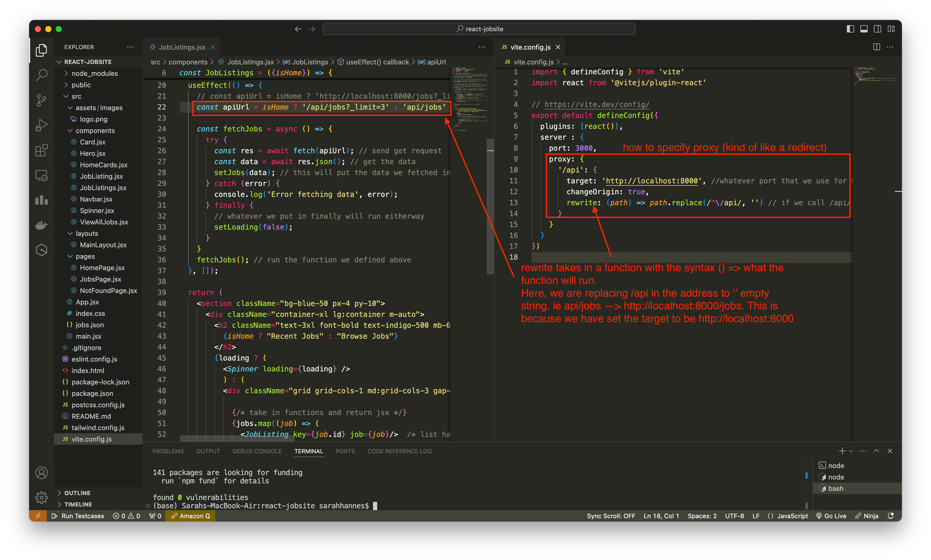Open the Explorer view in activity bar
931x560 pixels.
(41, 50)
